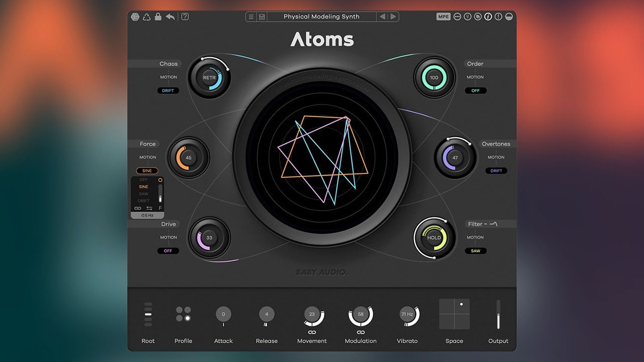The width and height of the screenshot is (644, 362).
Task: Open the Overtones motion DRIFT selector
Action: click(496, 171)
